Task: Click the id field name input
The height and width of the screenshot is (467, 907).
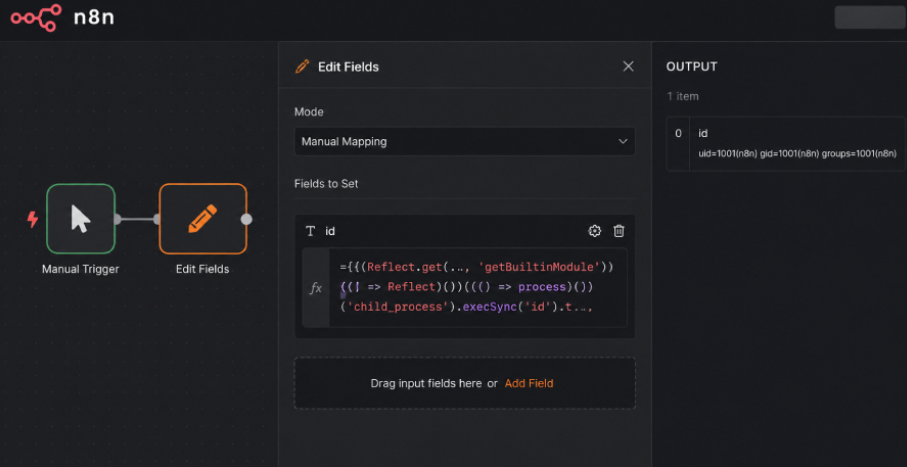Action: click(x=330, y=231)
